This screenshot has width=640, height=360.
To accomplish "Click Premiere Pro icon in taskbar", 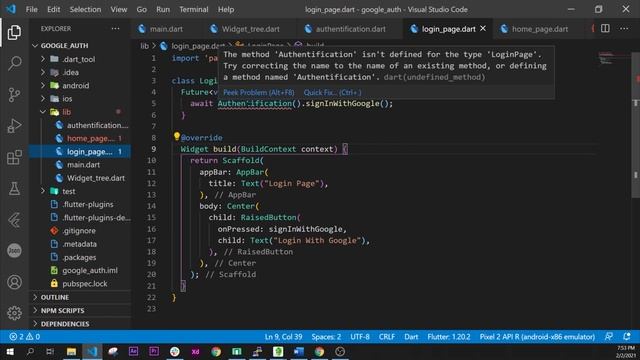I will coord(154,351).
